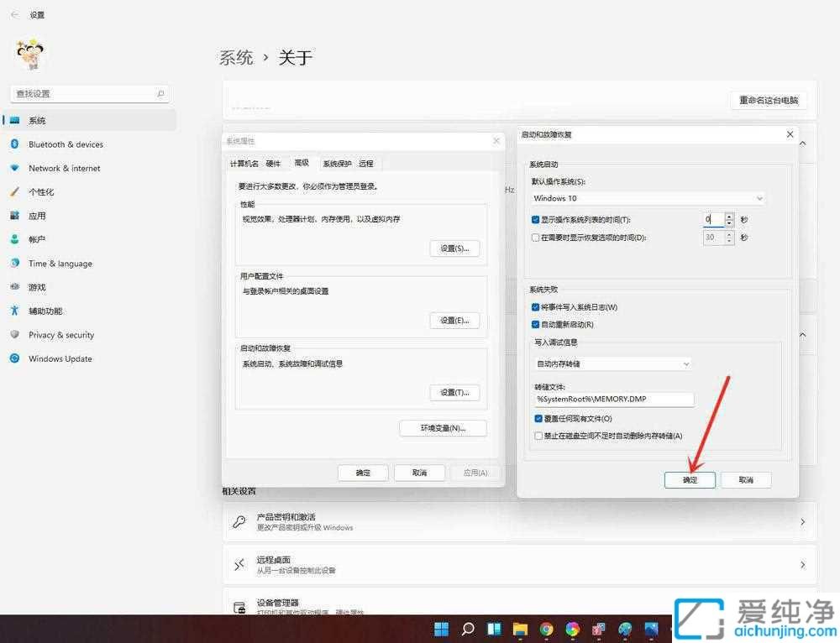Image resolution: width=840 pixels, height=643 pixels.
Task: Click the search magnifier in the settings search box
Action: [160, 94]
